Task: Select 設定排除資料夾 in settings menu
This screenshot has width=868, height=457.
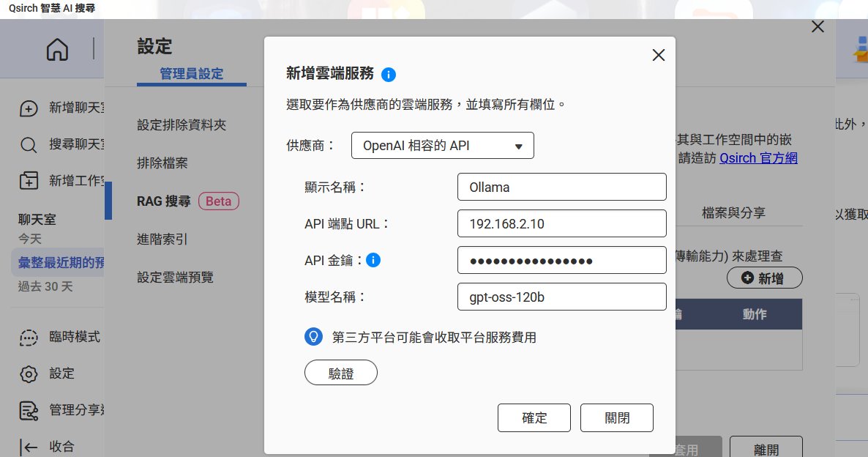Action: pos(182,125)
